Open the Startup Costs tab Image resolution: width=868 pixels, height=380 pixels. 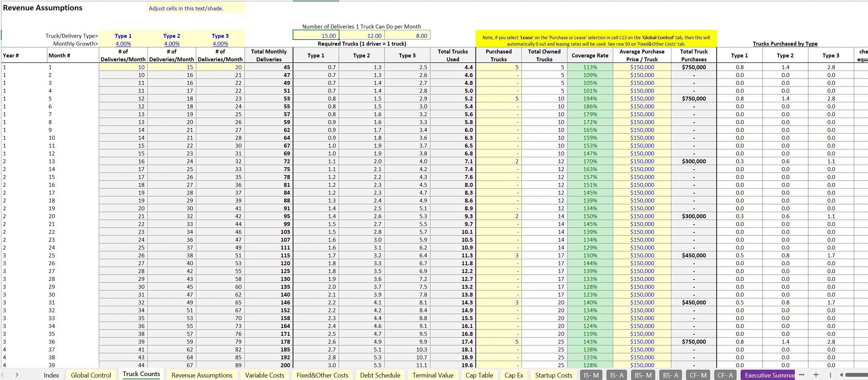coord(554,375)
